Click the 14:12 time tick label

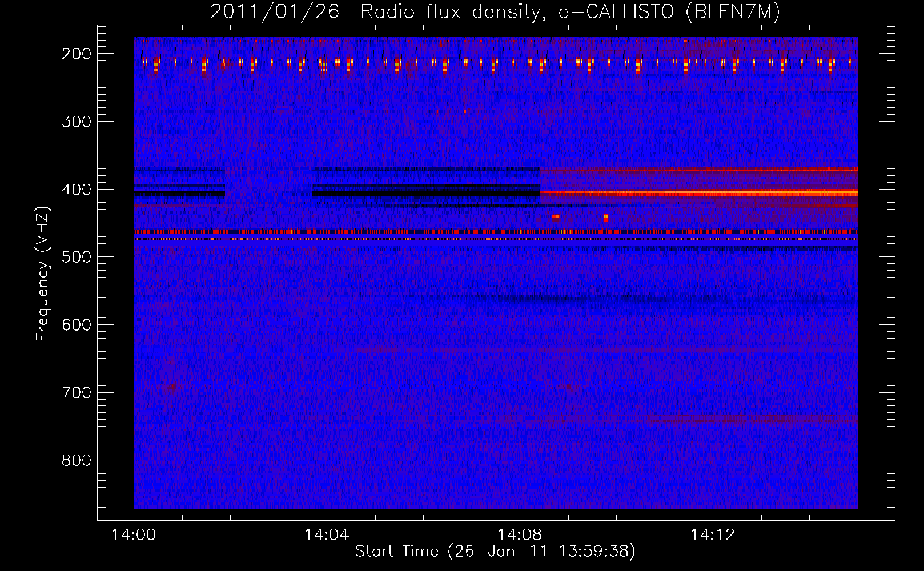point(712,535)
